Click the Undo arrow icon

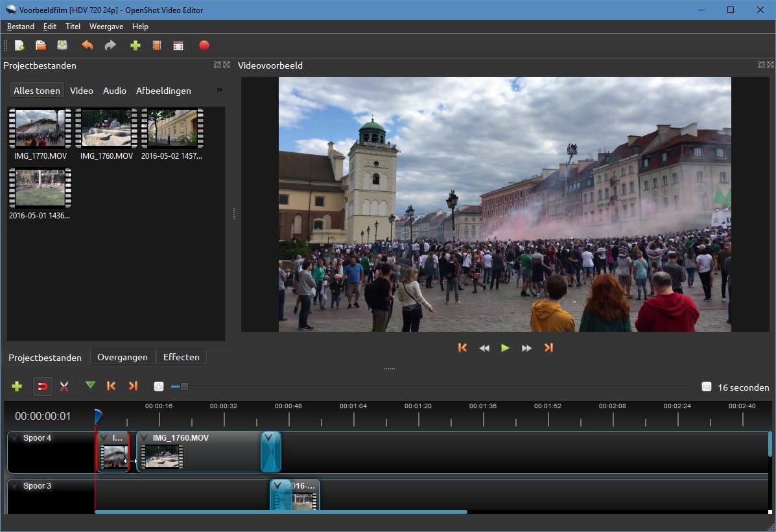pos(88,45)
